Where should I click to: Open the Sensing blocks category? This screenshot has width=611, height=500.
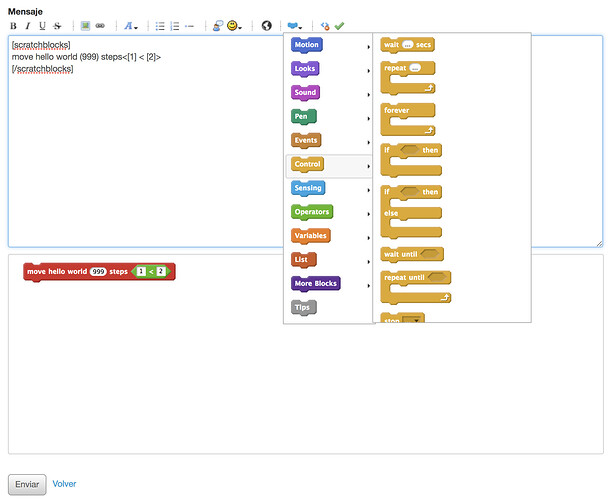click(308, 189)
